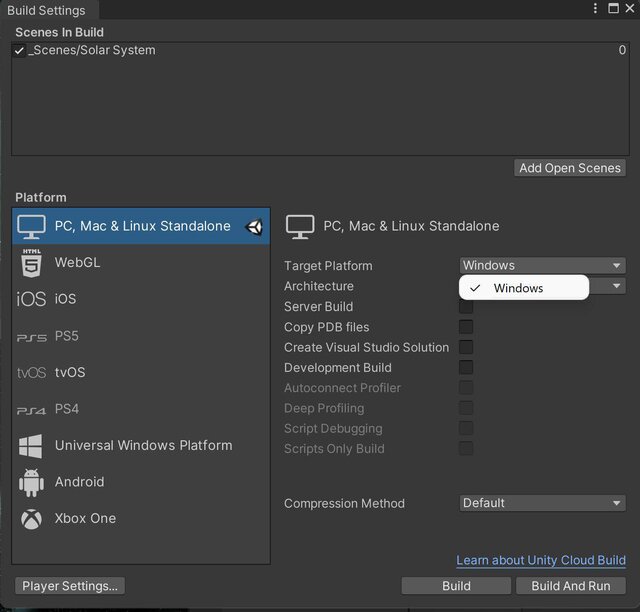This screenshot has height=612, width=640.
Task: Click the Xbox logo icon
Action: pos(31,519)
